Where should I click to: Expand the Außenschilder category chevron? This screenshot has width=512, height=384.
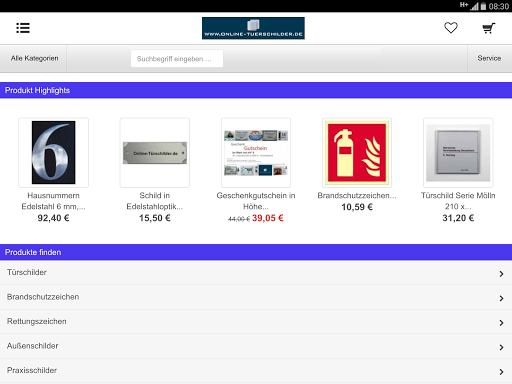(x=501, y=347)
